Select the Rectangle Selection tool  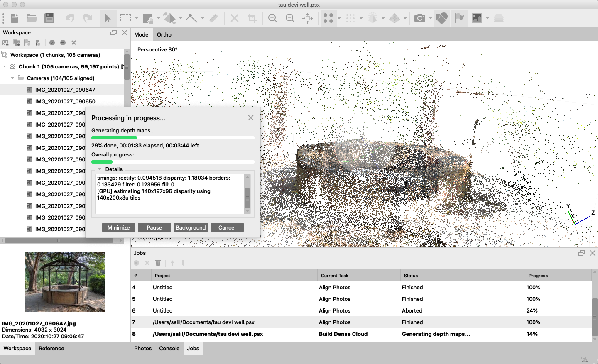point(126,18)
